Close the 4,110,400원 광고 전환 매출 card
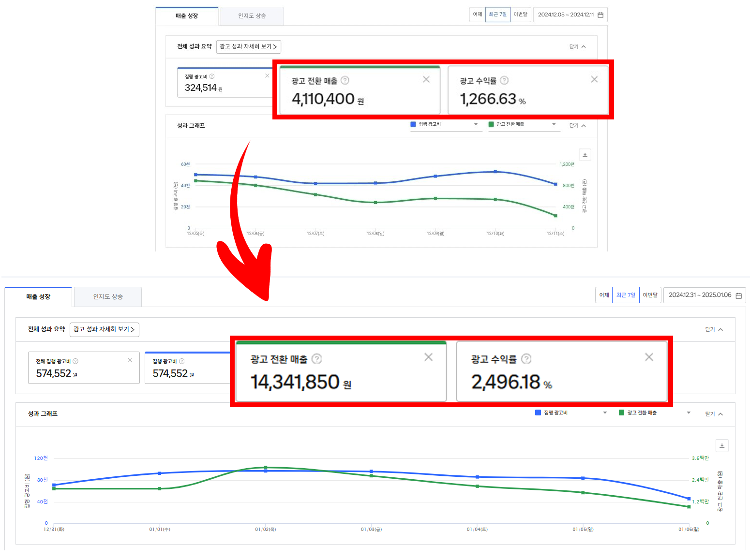 [x=426, y=79]
